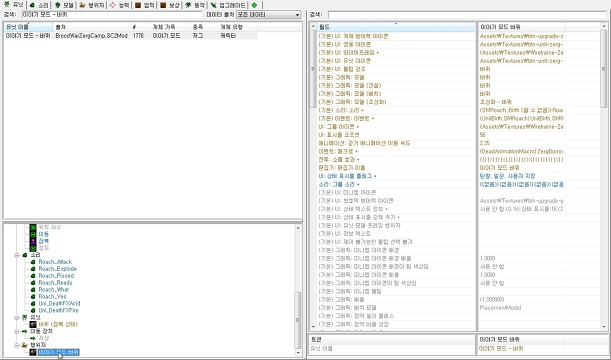Collapse the 이동 장치 mover node in tree

(x=17, y=331)
